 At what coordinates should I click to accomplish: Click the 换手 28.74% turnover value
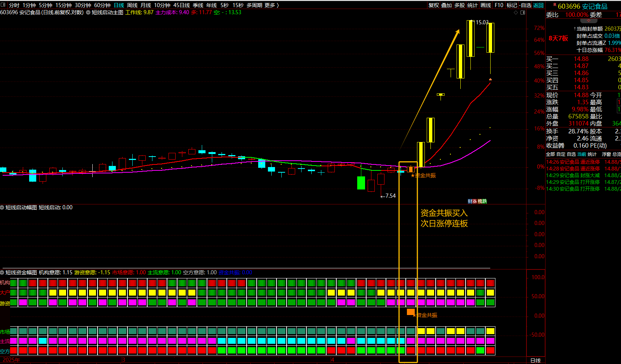click(578, 131)
